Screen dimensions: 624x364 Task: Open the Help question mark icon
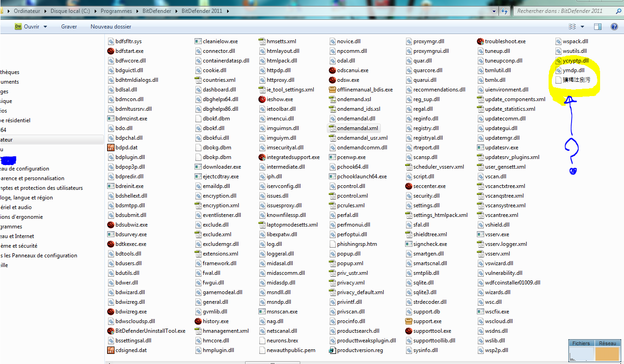point(614,27)
